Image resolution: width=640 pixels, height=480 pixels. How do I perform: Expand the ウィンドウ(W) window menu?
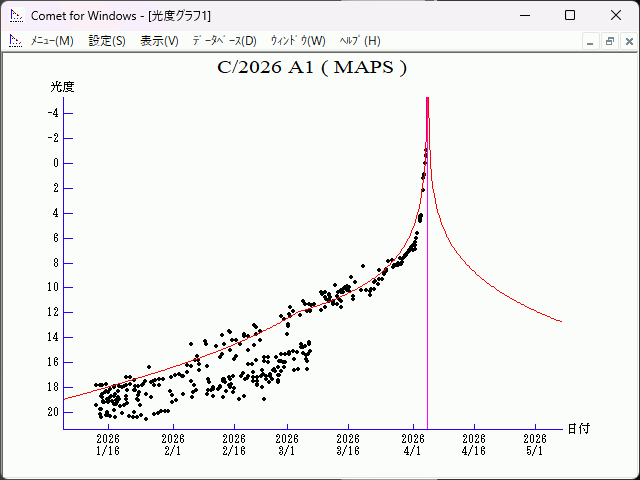click(x=298, y=41)
